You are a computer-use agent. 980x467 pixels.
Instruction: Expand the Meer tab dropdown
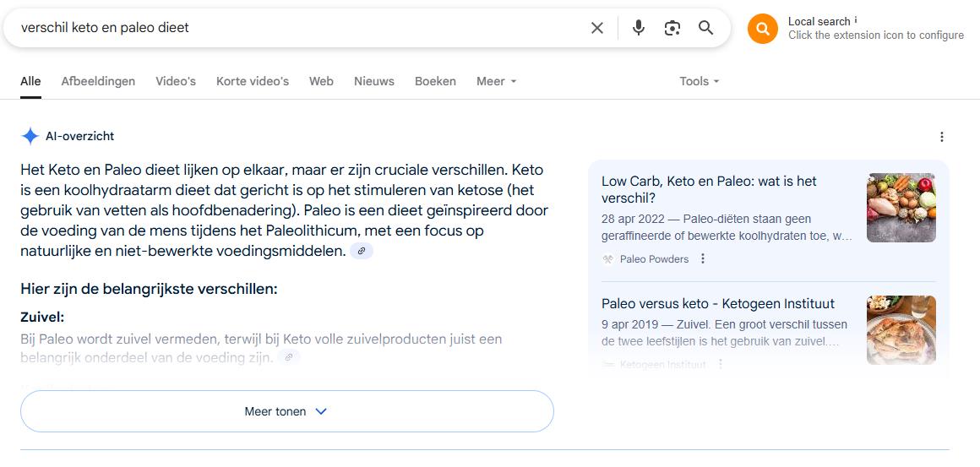pyautogui.click(x=496, y=81)
